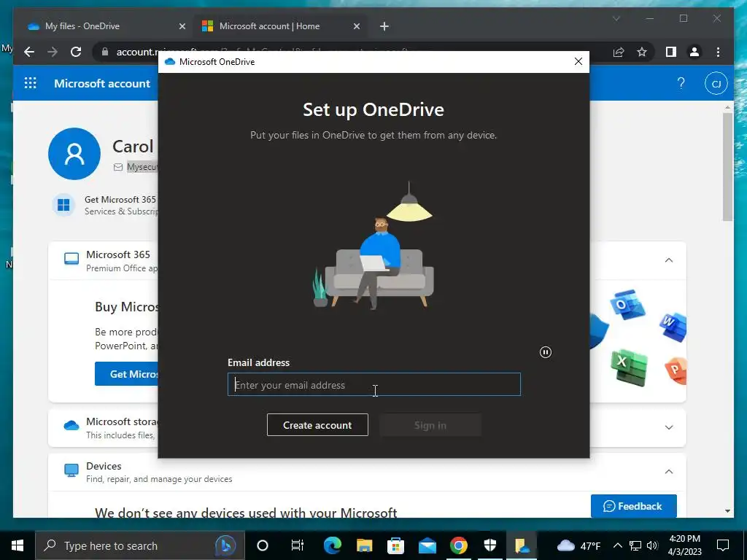Screen dimensions: 747x560
Task: Open Chrome three-dot menu
Action: click(718, 52)
